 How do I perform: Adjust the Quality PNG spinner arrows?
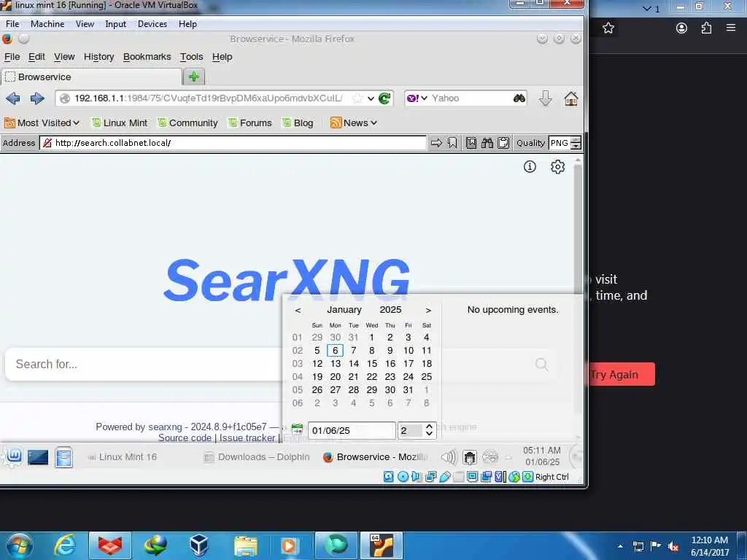(576, 143)
